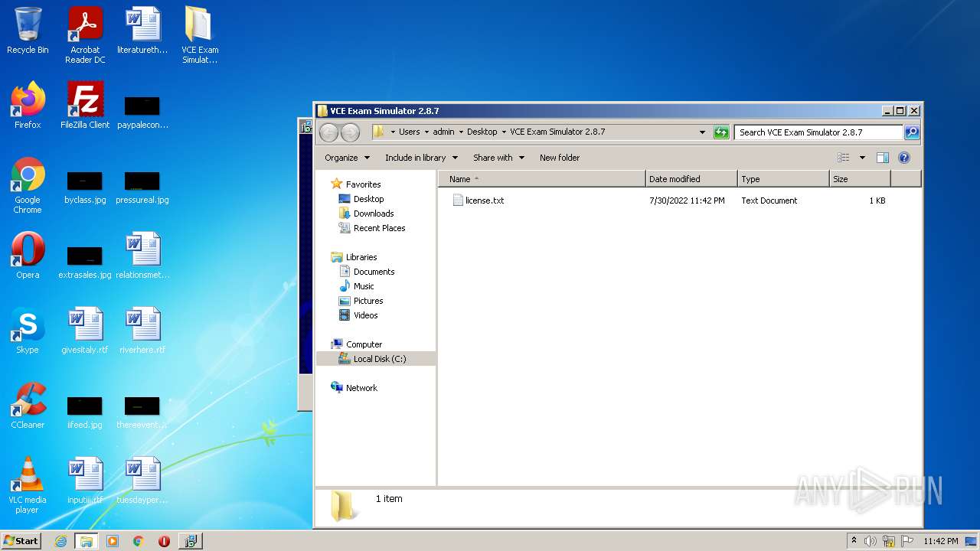Click the New folder button
The width and height of the screenshot is (980, 551).
(560, 158)
